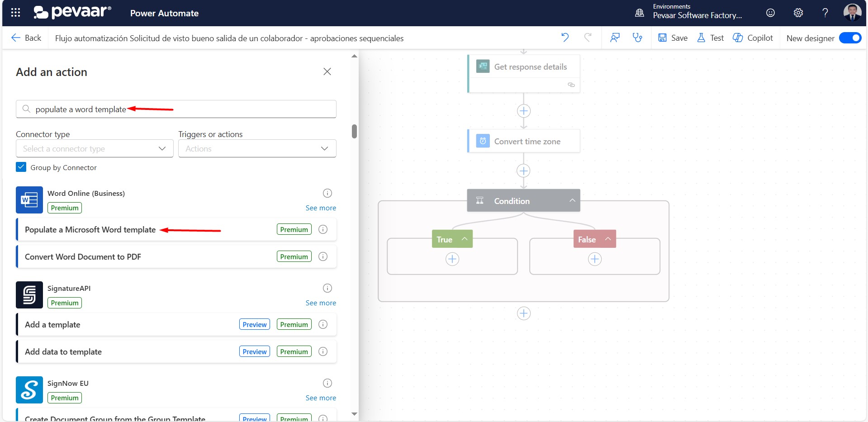Show info for SignNow EU connector

point(327,383)
